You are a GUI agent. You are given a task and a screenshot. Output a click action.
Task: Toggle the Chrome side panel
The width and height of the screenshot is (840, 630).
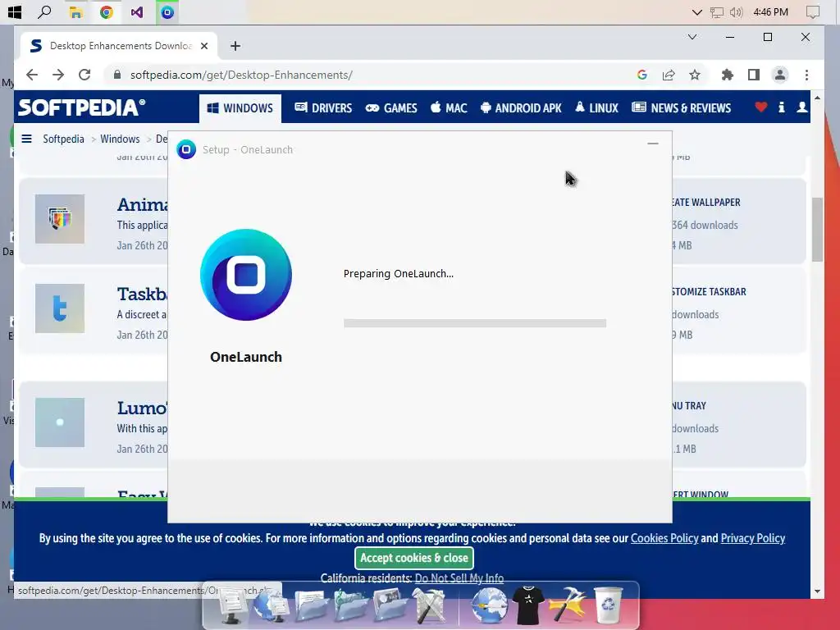(754, 75)
